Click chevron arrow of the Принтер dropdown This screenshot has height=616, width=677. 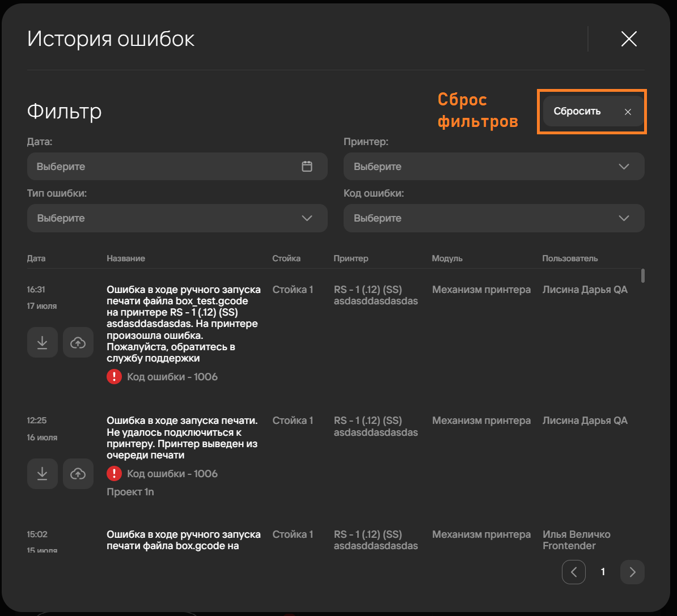[x=624, y=166]
